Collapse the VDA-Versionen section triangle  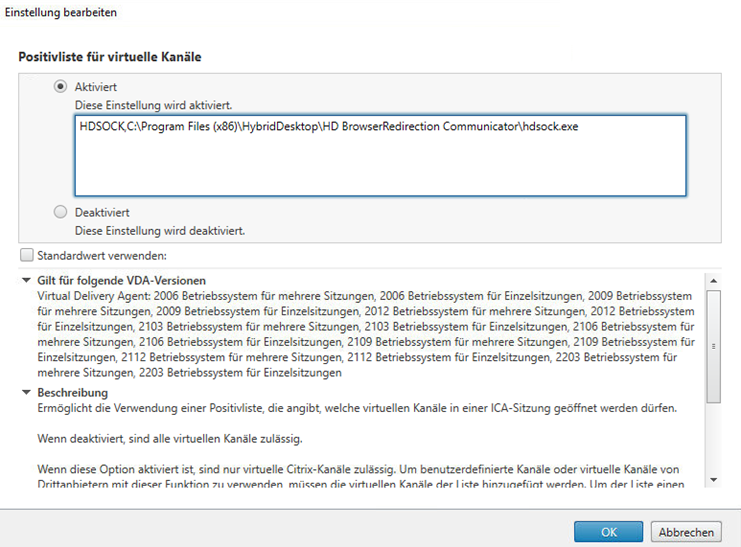tap(25, 281)
